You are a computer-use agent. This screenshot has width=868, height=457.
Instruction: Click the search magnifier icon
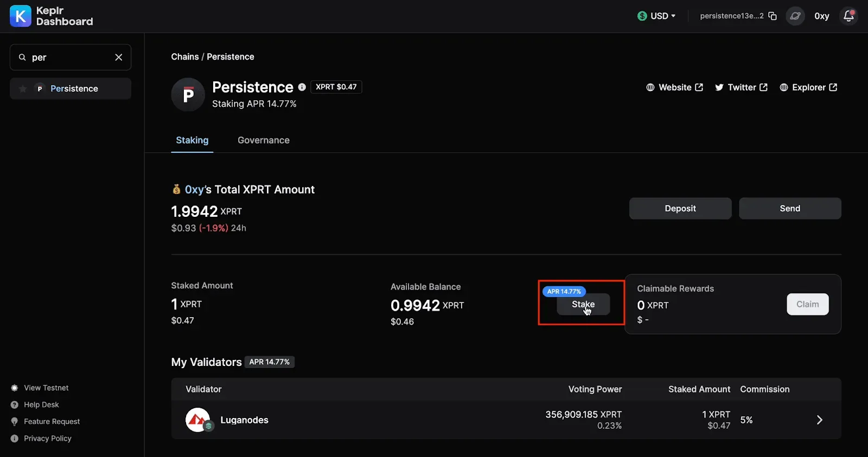(x=22, y=57)
